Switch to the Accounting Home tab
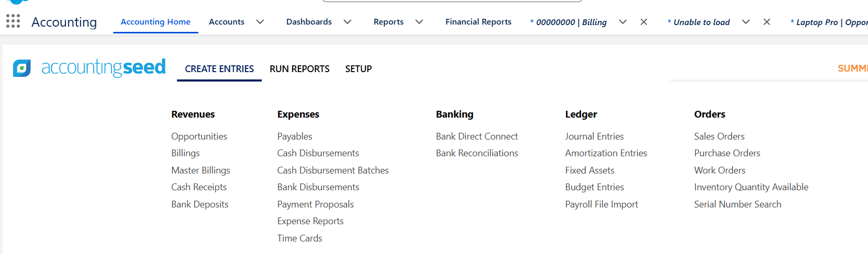This screenshot has width=868, height=254. pyautogui.click(x=155, y=22)
